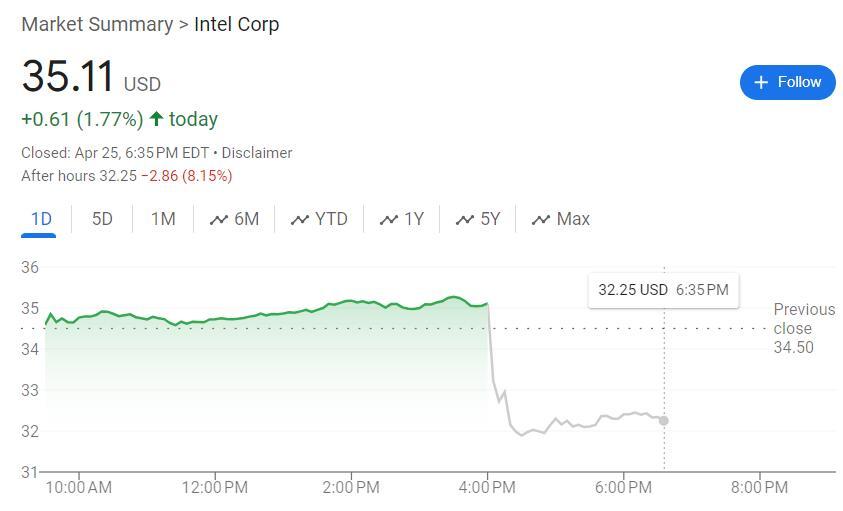The image size is (843, 511).
Task: Click the gray dot chart marker
Action: pos(663,421)
